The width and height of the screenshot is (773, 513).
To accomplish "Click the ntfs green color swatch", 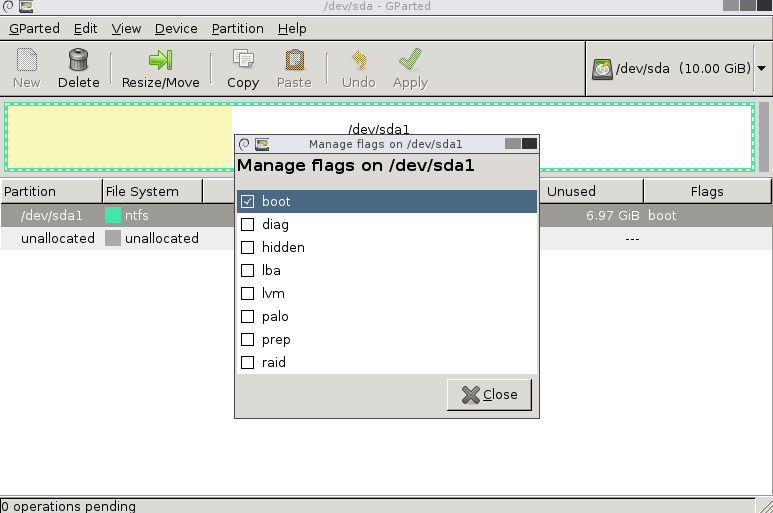I will (113, 215).
